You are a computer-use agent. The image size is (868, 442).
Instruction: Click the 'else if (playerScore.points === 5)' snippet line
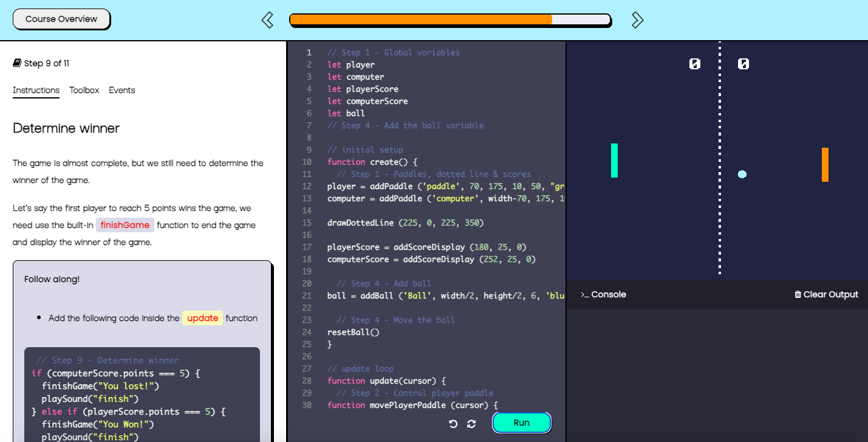pos(129,412)
